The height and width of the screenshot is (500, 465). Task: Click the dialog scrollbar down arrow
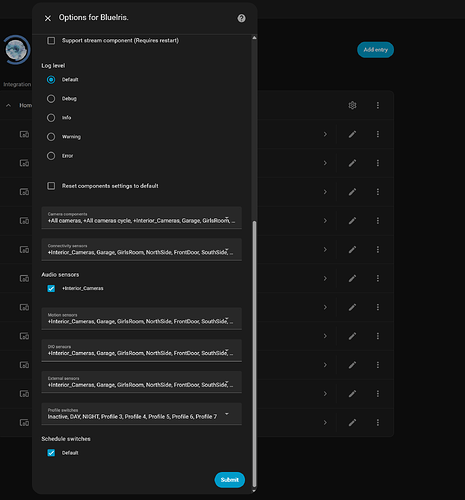click(254, 491)
